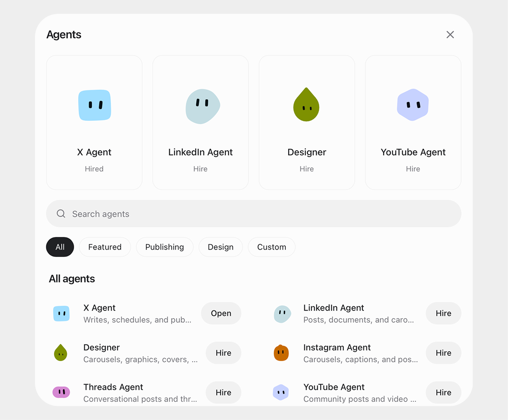Image resolution: width=508 pixels, height=420 pixels.
Task: Click the search magnifier icon
Action: point(61,214)
